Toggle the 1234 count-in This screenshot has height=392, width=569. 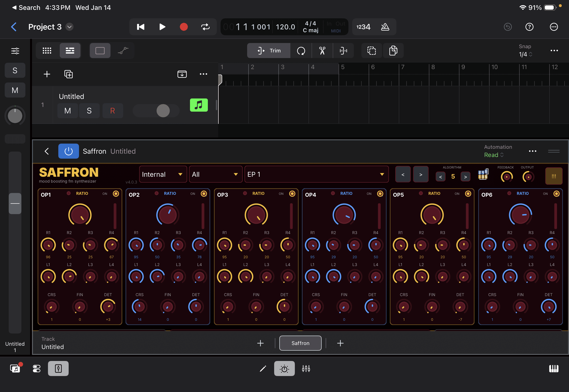pos(363,27)
